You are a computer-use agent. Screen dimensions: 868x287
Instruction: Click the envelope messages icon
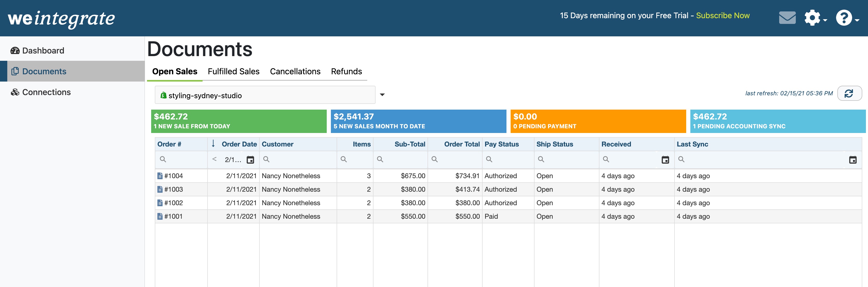[787, 17]
